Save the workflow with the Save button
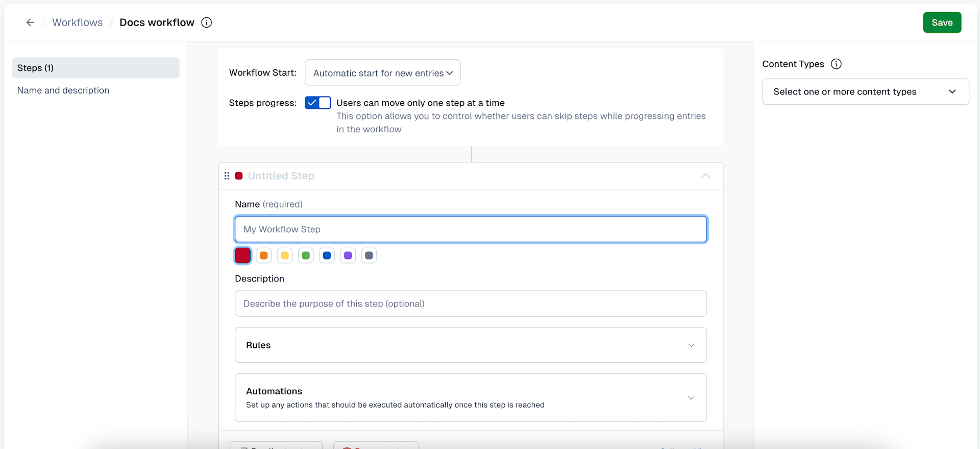The image size is (980, 449). pos(942,22)
